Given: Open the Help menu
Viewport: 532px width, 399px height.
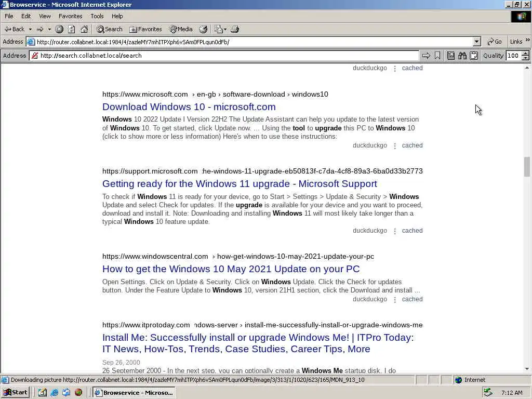Looking at the screenshot, I should point(117,16).
